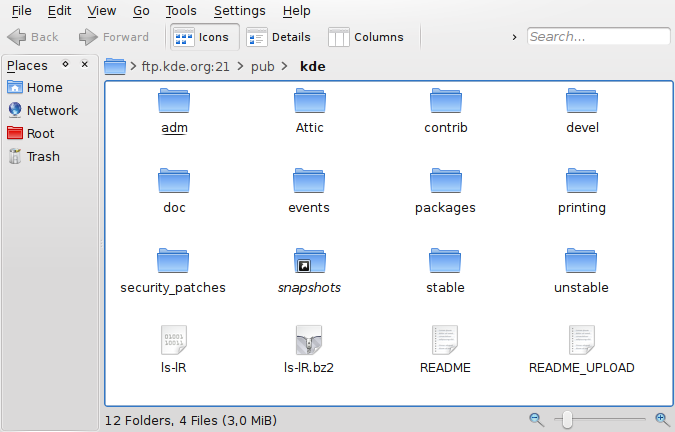
Task: Switch to Details view mode
Action: pyautogui.click(x=279, y=37)
